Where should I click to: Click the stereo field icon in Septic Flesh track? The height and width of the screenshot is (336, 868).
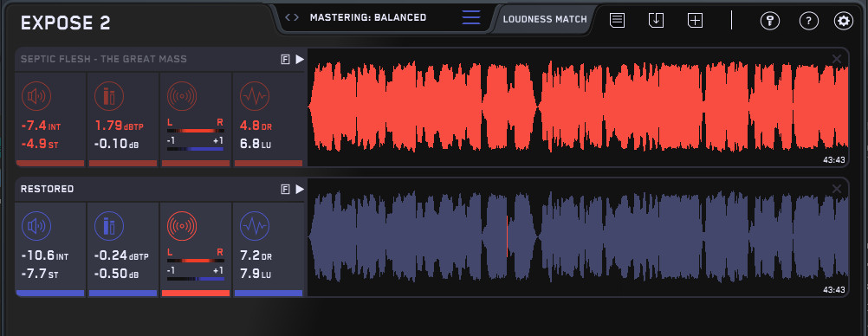pyautogui.click(x=182, y=96)
